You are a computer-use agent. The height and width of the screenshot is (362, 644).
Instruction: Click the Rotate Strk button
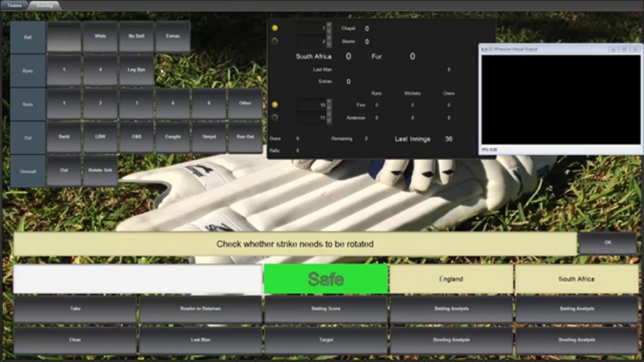100,170
